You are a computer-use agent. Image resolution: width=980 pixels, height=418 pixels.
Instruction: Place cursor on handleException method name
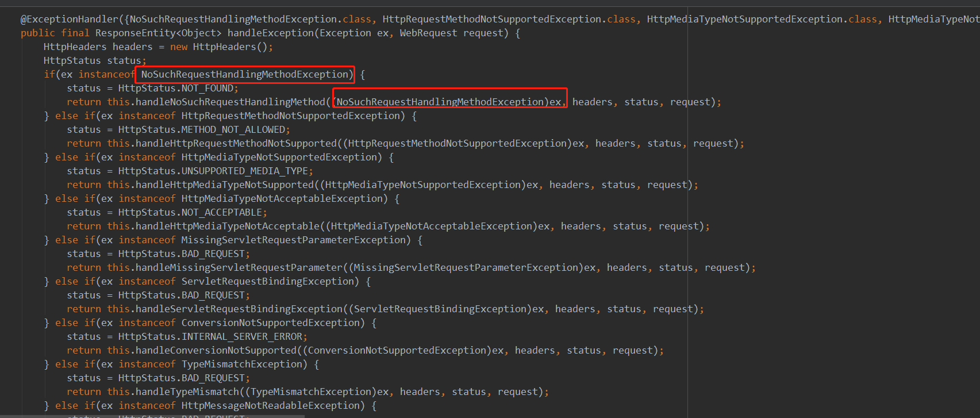click(270, 33)
